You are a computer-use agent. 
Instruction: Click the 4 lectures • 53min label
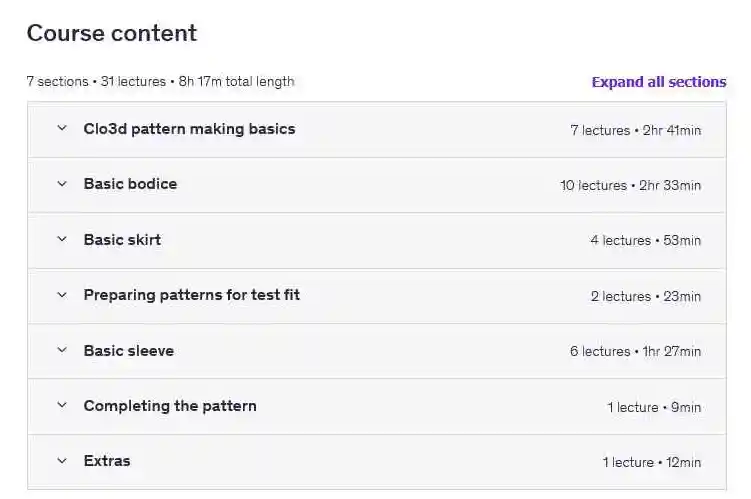[x=645, y=241]
